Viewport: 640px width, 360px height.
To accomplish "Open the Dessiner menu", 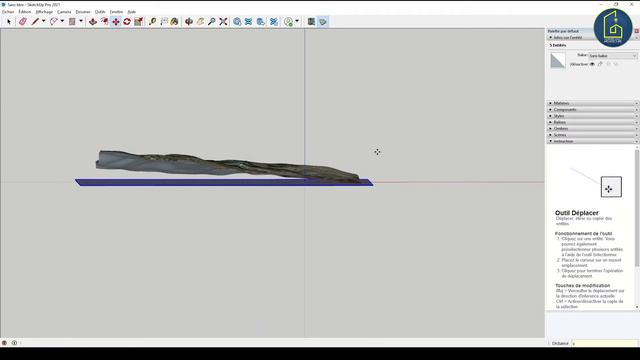I will point(83,12).
